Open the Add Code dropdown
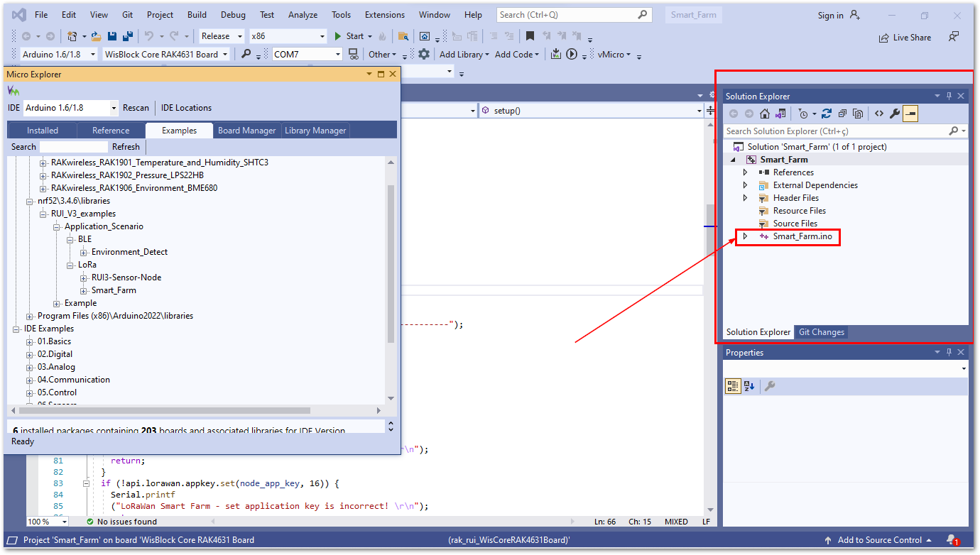Viewport: 980px width, 555px height. coord(517,54)
